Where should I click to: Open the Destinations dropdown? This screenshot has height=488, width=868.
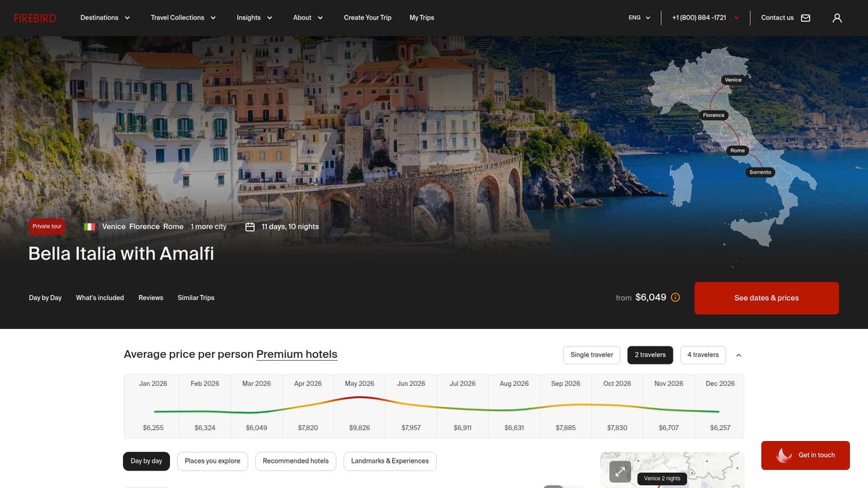pos(105,17)
